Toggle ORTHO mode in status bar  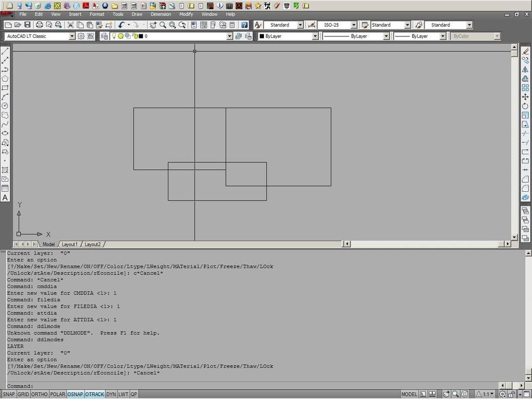coord(39,394)
